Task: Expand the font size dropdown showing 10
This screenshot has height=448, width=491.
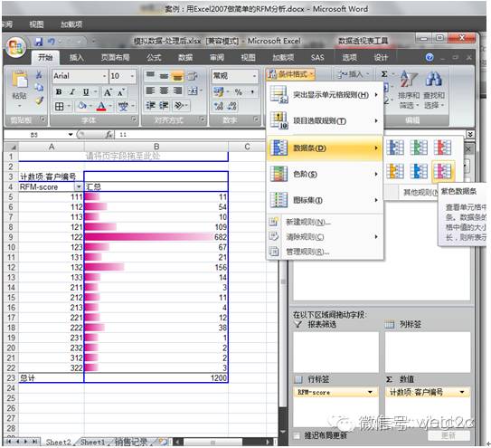Action: click(132, 76)
